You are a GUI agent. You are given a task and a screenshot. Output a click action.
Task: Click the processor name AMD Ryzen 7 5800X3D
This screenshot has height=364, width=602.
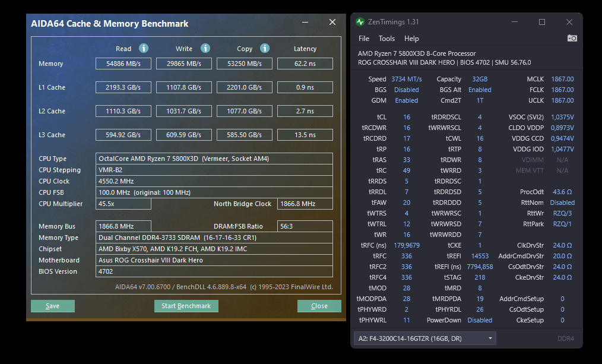(417, 54)
